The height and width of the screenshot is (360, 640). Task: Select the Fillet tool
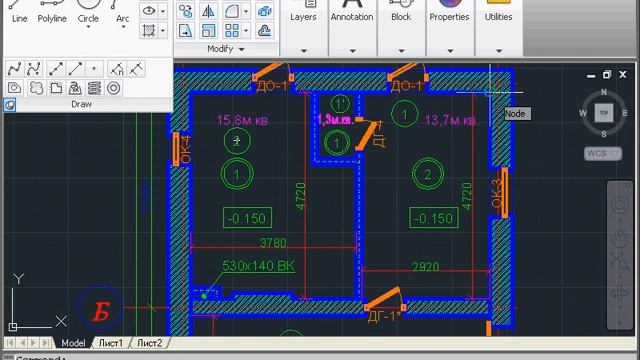pyautogui.click(x=231, y=11)
